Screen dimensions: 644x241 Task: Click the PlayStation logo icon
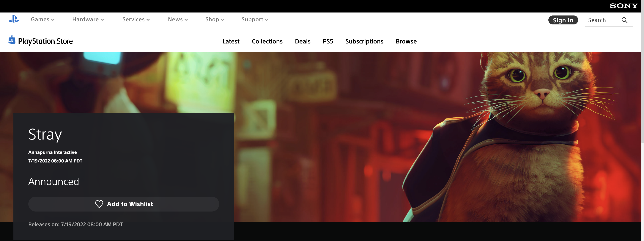(14, 19)
